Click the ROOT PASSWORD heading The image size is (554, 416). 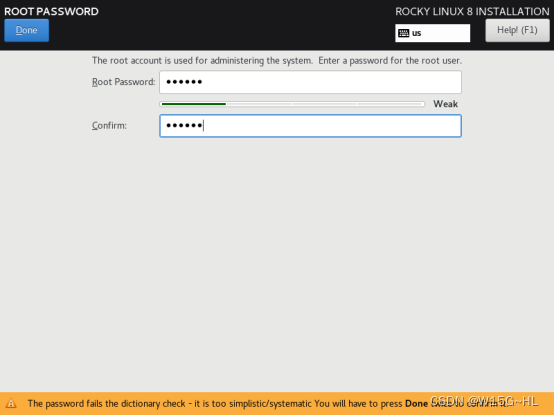(x=51, y=11)
